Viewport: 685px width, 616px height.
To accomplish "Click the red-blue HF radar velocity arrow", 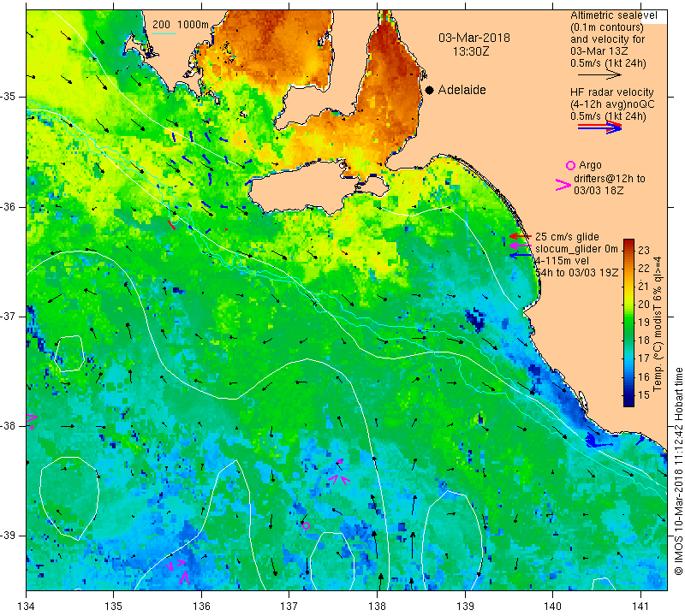I will click(x=599, y=127).
